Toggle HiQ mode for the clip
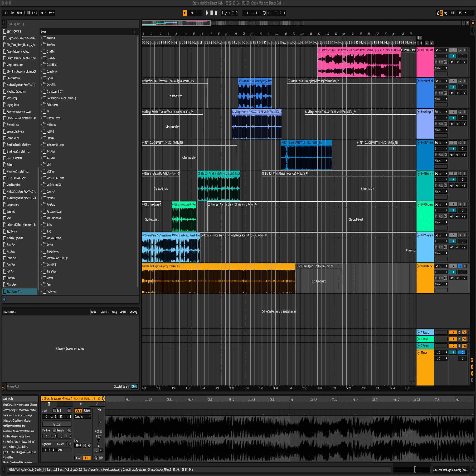 tap(87, 458)
